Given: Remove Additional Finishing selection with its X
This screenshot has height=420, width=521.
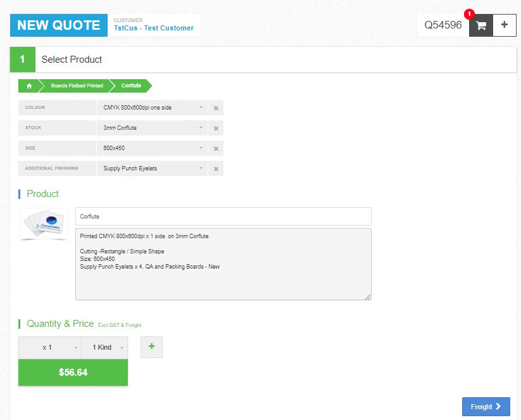Looking at the screenshot, I should (216, 169).
